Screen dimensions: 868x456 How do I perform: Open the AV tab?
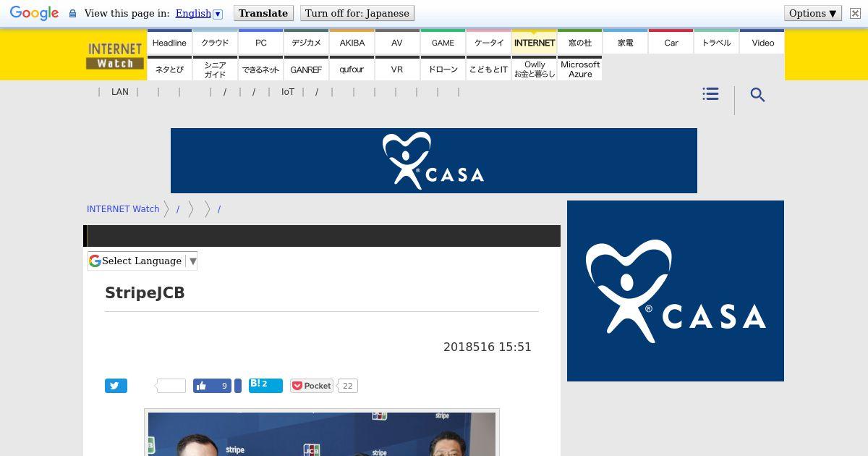pos(397,42)
